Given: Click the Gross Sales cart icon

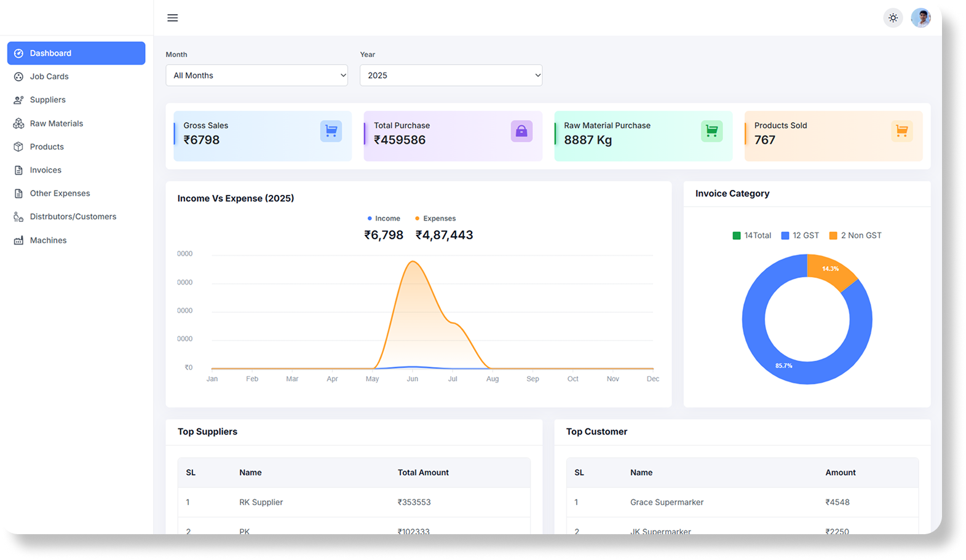Looking at the screenshot, I should (331, 131).
